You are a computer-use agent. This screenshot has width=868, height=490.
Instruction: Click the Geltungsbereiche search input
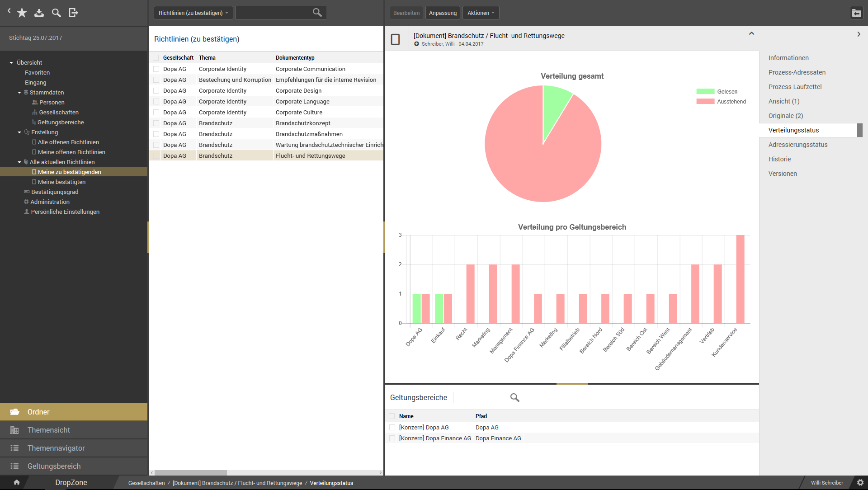[481, 397]
